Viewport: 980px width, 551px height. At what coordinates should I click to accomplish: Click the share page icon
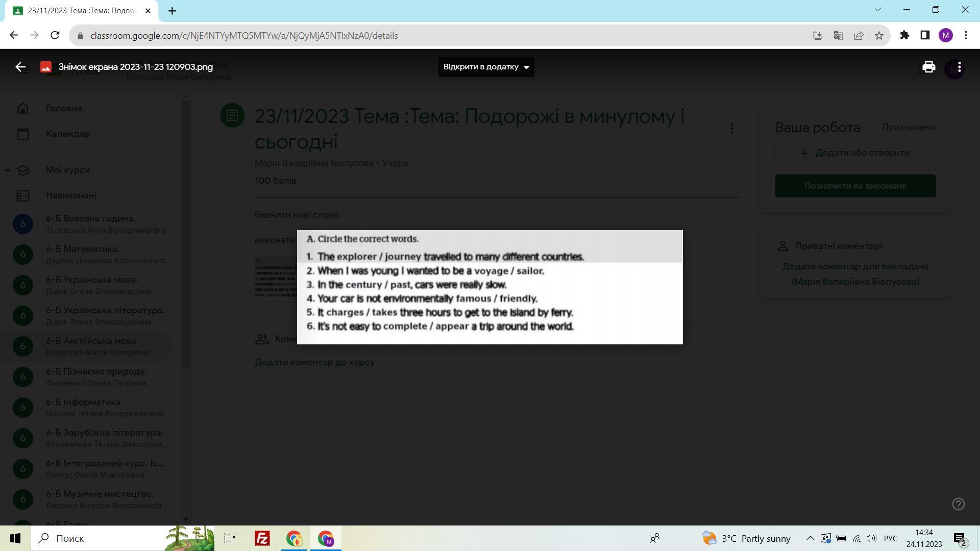coord(859,35)
